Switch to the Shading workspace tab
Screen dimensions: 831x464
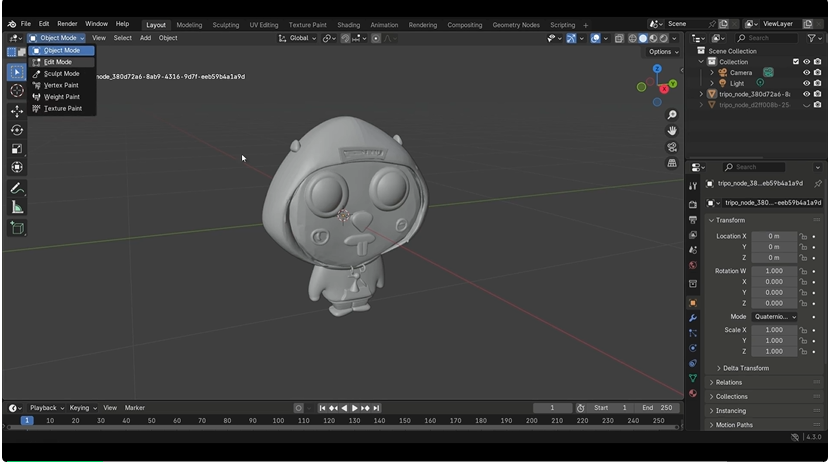tap(349, 25)
